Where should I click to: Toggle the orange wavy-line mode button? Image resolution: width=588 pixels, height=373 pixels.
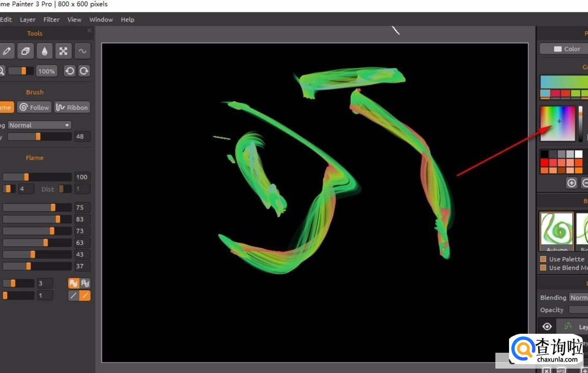pyautogui.click(x=74, y=283)
